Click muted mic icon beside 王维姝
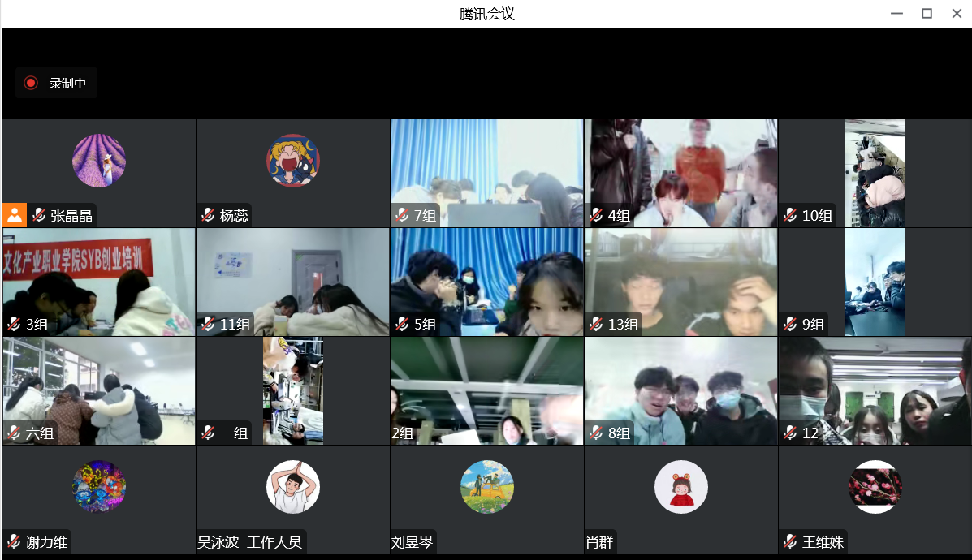 coord(791,542)
